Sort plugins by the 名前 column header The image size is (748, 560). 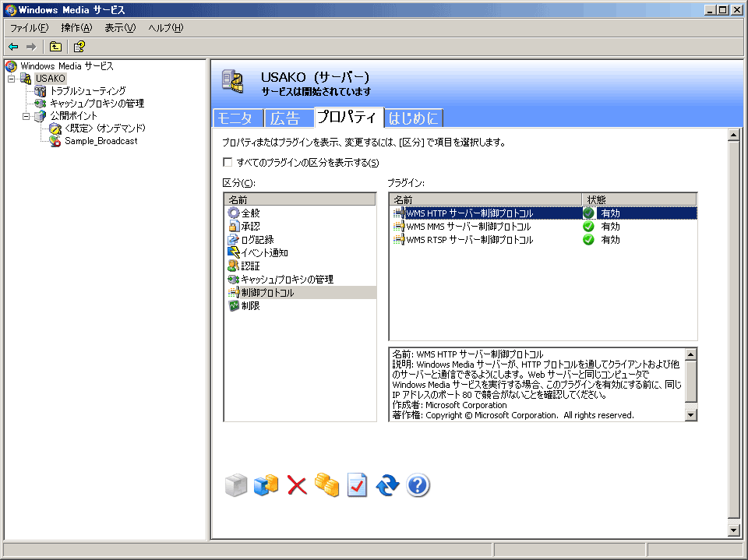(x=485, y=199)
